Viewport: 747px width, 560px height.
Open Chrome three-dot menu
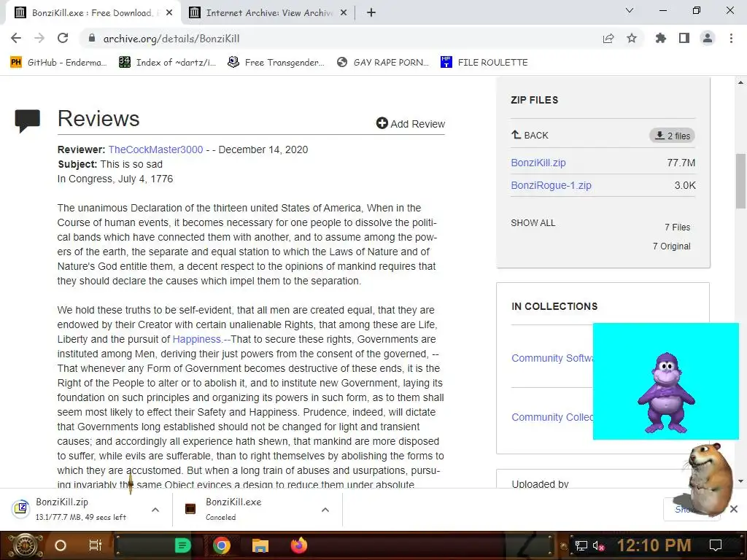(x=731, y=38)
